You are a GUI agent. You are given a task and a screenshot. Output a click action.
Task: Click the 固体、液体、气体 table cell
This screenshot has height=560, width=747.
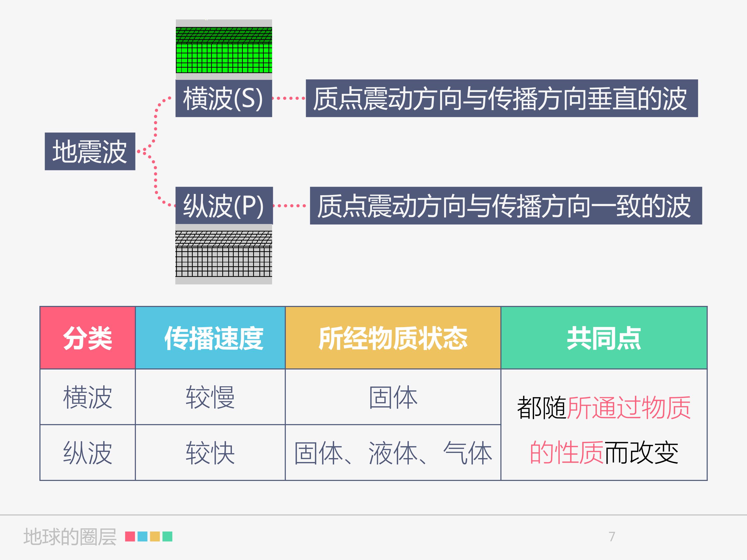(x=393, y=453)
